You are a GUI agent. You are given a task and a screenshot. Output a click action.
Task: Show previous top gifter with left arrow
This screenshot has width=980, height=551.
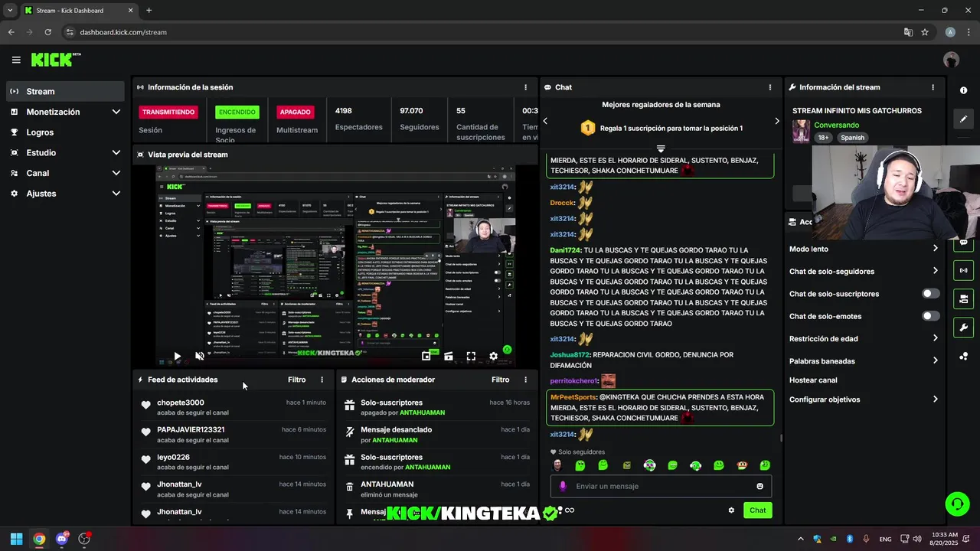click(x=545, y=121)
